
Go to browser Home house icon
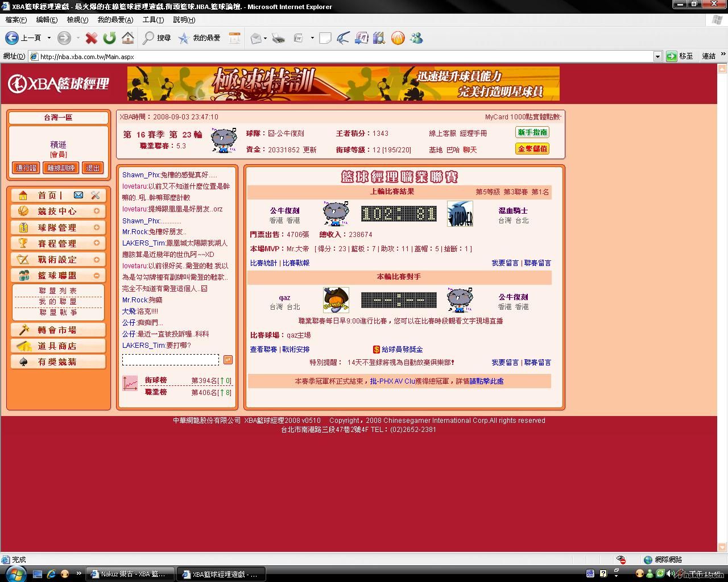tap(128, 38)
